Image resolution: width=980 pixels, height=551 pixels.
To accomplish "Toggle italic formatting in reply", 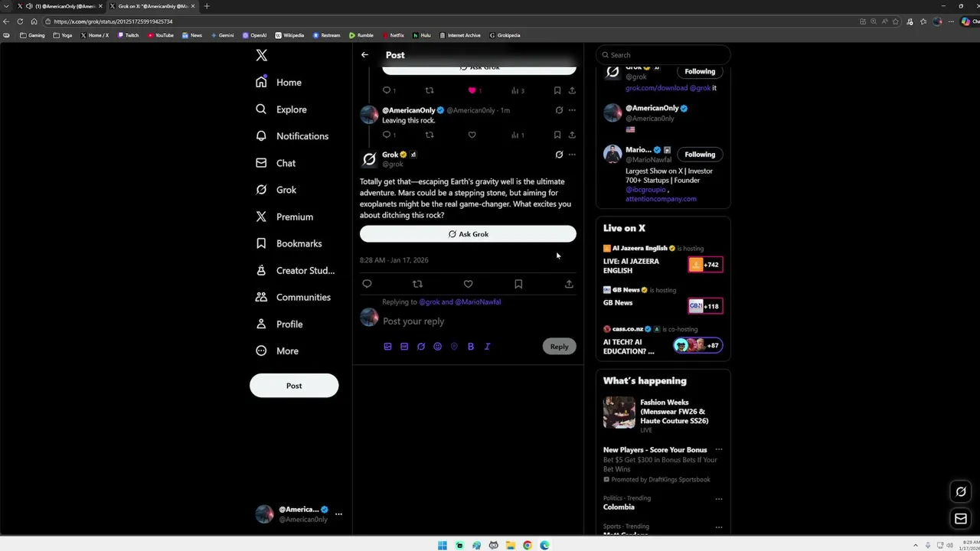I will 487,347.
